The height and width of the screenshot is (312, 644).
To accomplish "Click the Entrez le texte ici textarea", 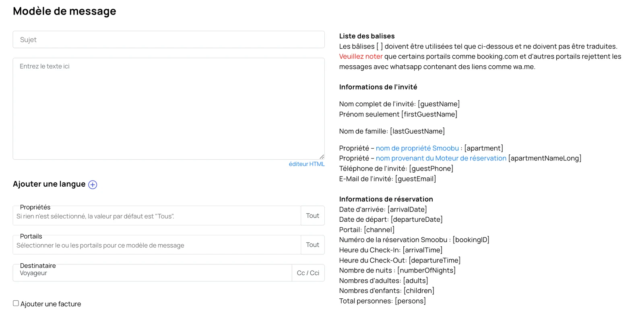I will [x=169, y=109].
